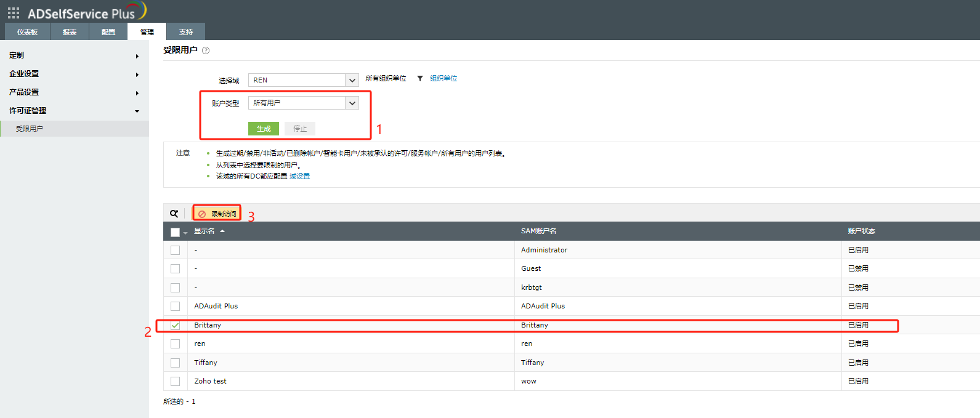The width and height of the screenshot is (980, 418).
Task: Click the filter funnel icon next to 组织单位
Action: (x=420, y=79)
